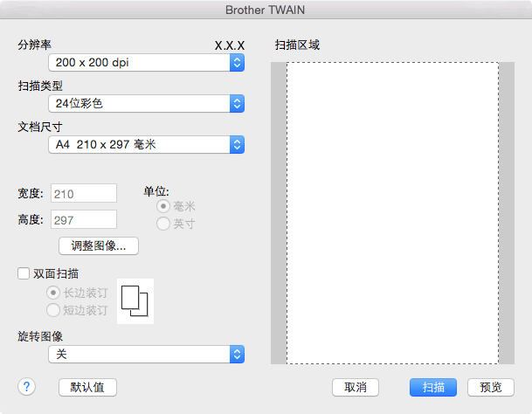Click the 取消 button
This screenshot has height=414, width=532.
point(356,387)
